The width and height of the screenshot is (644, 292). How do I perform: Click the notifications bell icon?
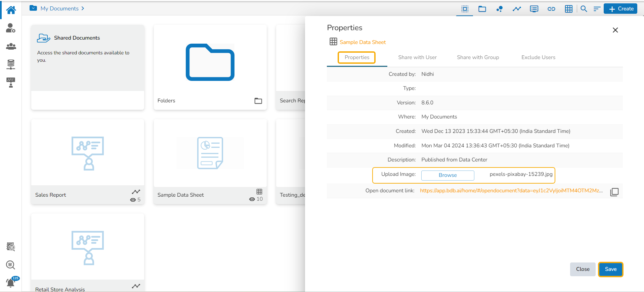coord(11,283)
